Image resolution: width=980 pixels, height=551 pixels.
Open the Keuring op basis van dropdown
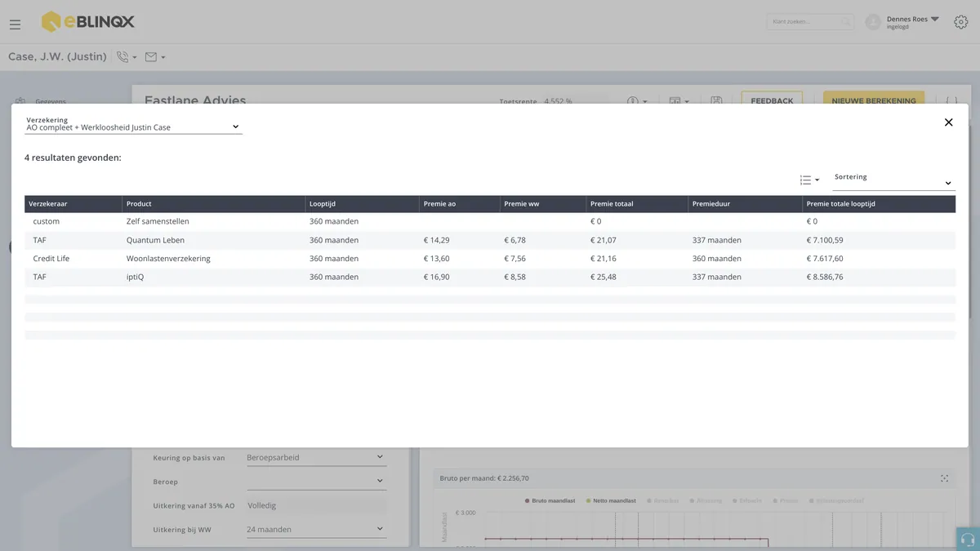point(316,458)
